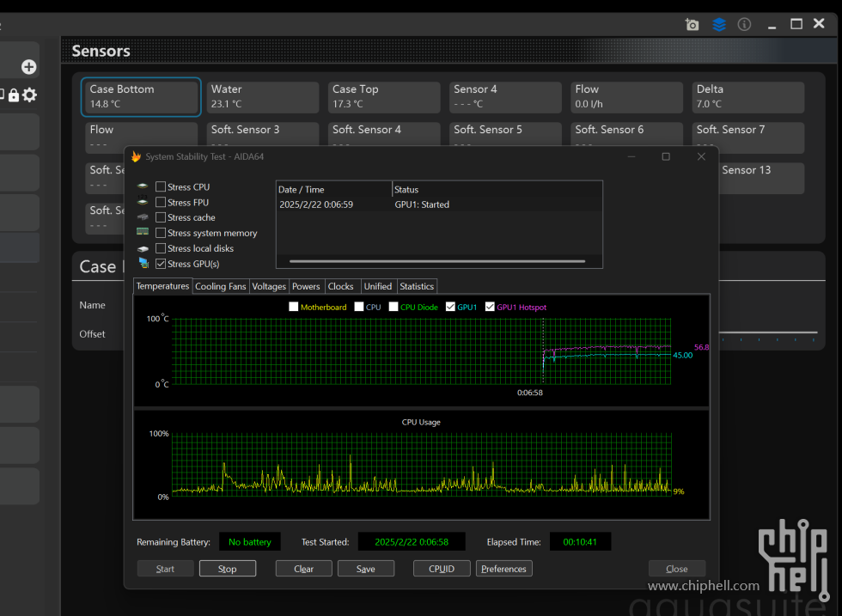Toggle the CPU Diode graph checkbox
Image resolution: width=842 pixels, height=616 pixels.
[394, 307]
